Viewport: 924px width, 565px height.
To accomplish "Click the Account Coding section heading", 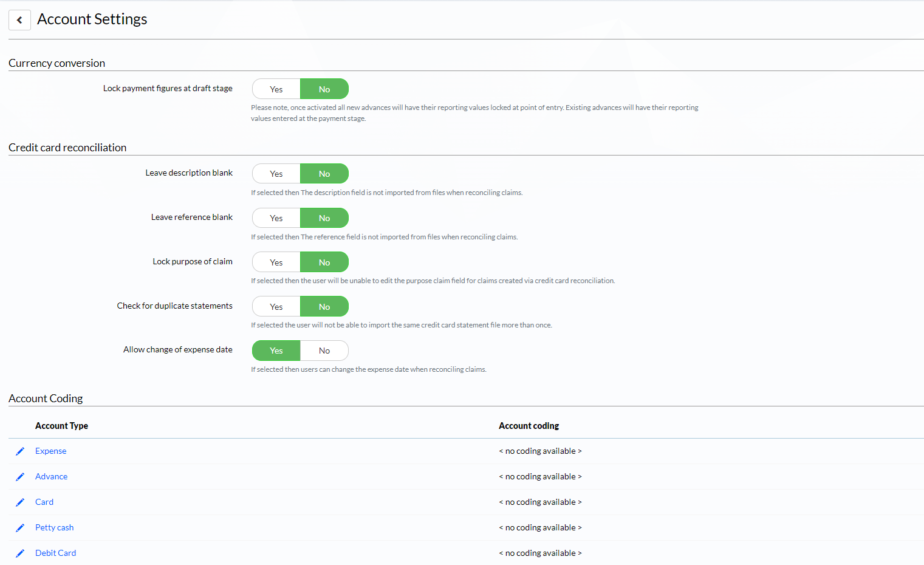I will point(46,399).
